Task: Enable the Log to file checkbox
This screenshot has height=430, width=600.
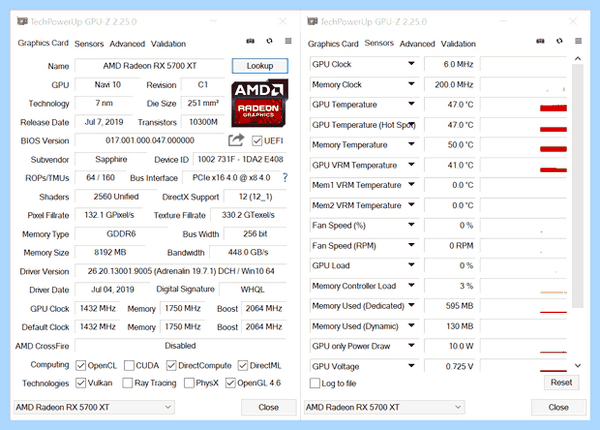Action: [x=315, y=383]
